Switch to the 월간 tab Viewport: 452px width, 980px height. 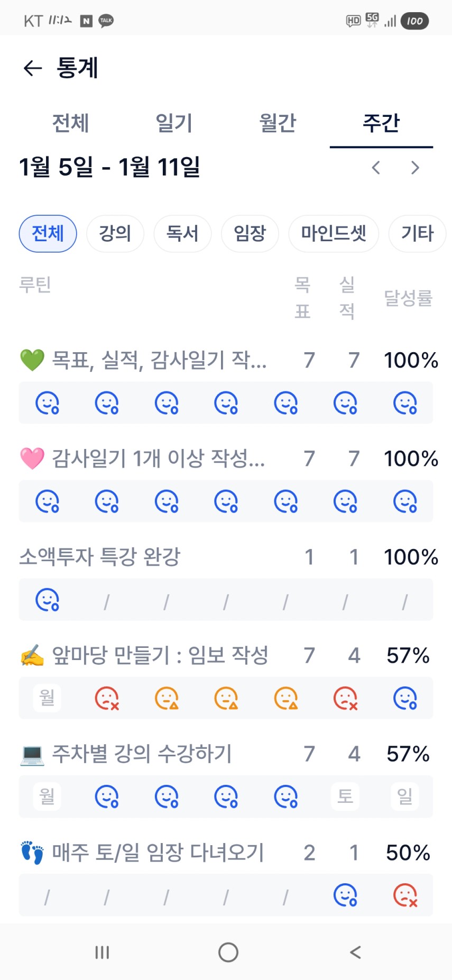tap(278, 123)
